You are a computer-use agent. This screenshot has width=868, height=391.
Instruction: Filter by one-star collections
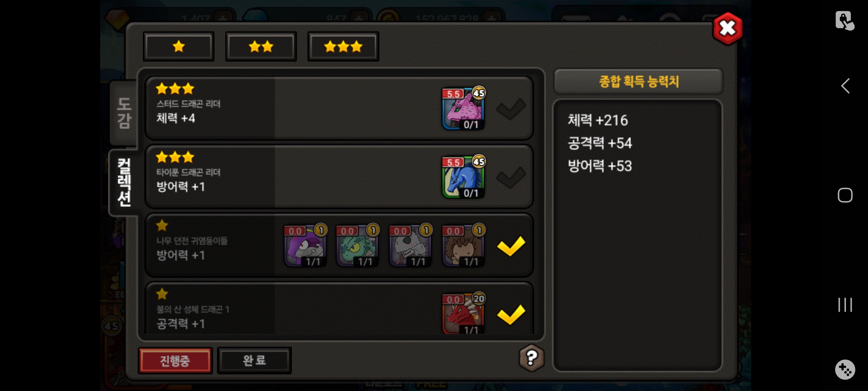tap(179, 46)
